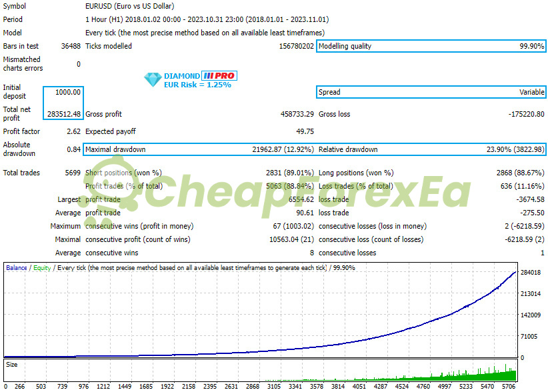Select Expected payoff value 49.75
Image resolution: width=548 pixels, height=392 pixels.
tap(305, 132)
